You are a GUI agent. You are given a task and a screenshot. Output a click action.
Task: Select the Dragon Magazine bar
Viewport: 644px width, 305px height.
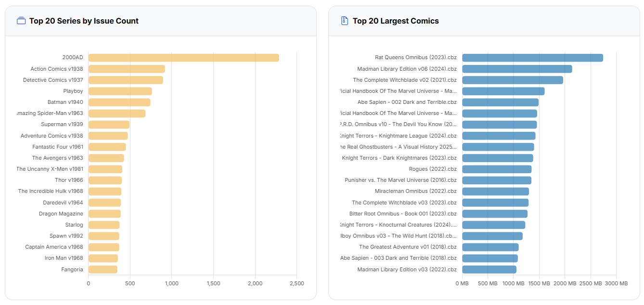104,214
